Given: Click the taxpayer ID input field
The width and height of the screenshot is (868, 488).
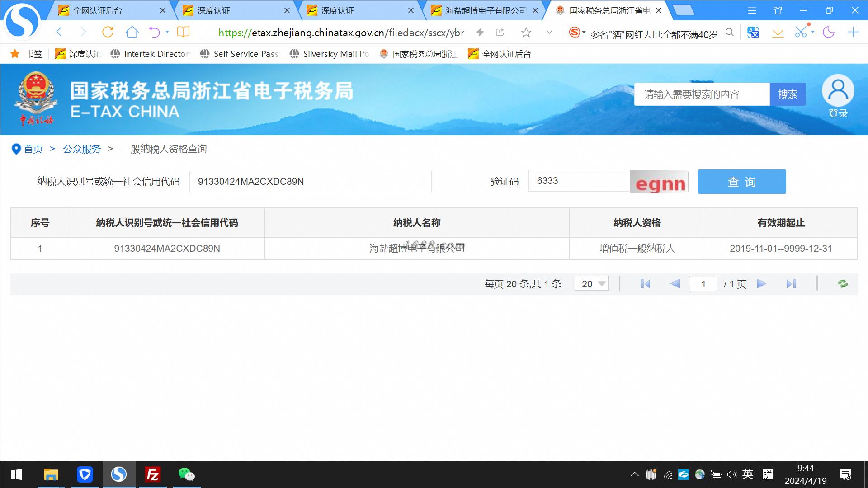Looking at the screenshot, I should (x=310, y=182).
